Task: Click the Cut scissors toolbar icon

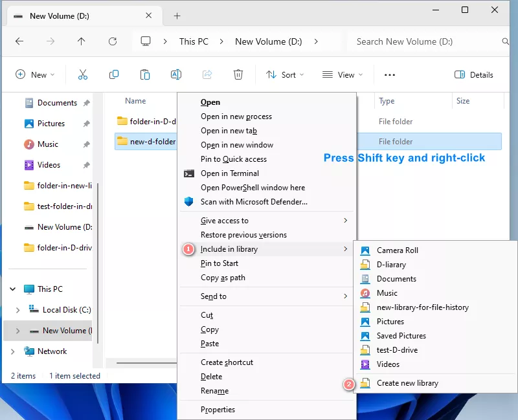Action: coord(83,74)
